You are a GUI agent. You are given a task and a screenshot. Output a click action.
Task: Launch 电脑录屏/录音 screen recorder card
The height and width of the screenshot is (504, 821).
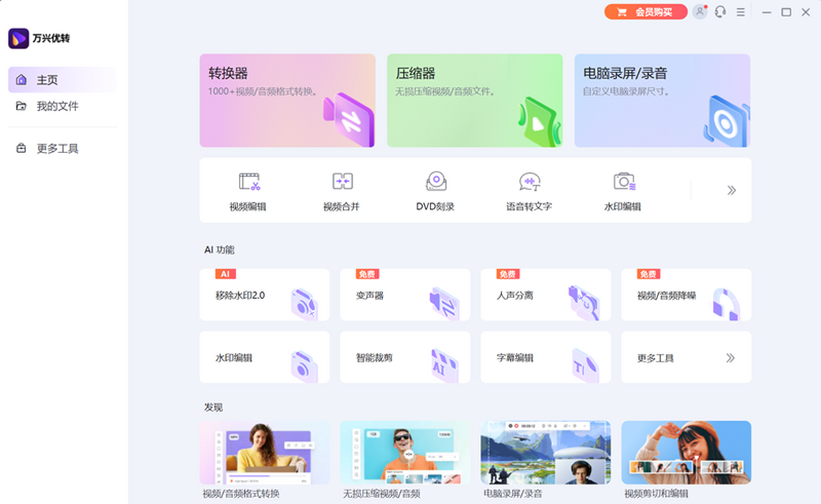pyautogui.click(x=662, y=101)
